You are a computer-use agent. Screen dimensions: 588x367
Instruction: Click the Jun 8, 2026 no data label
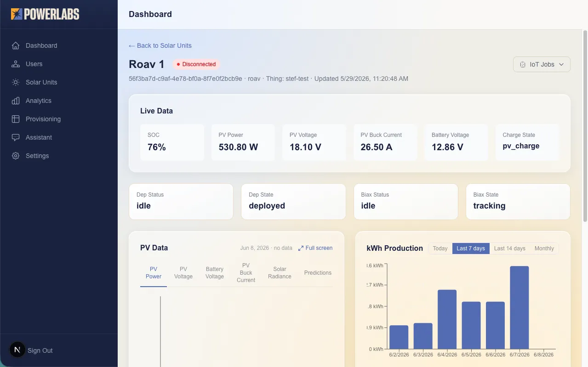(266, 248)
